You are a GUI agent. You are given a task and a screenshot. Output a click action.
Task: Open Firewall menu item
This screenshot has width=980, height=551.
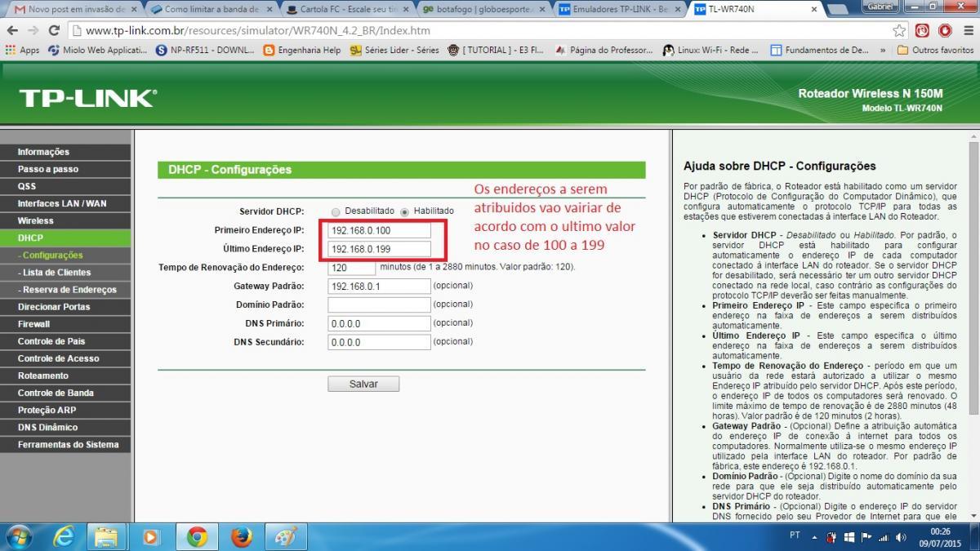point(65,323)
